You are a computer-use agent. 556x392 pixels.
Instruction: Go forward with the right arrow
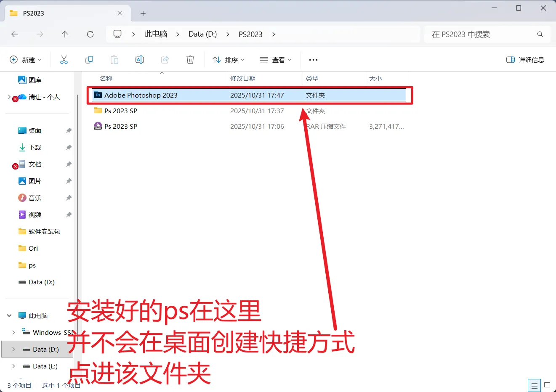click(40, 34)
